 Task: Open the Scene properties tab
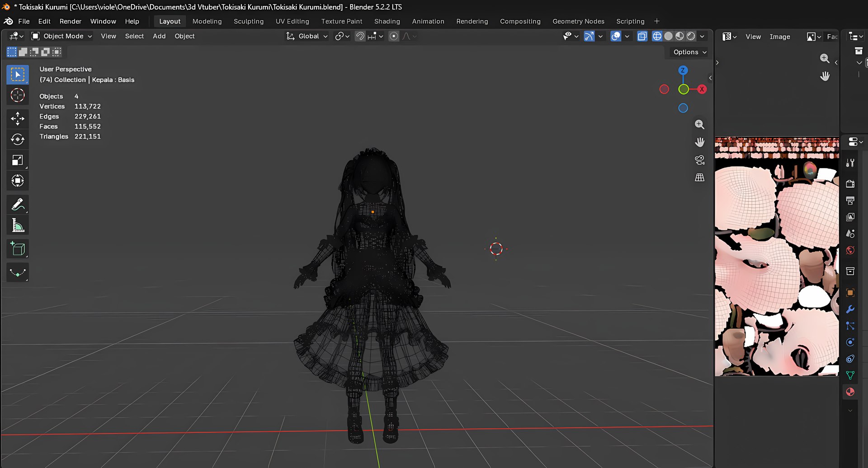pos(850,234)
